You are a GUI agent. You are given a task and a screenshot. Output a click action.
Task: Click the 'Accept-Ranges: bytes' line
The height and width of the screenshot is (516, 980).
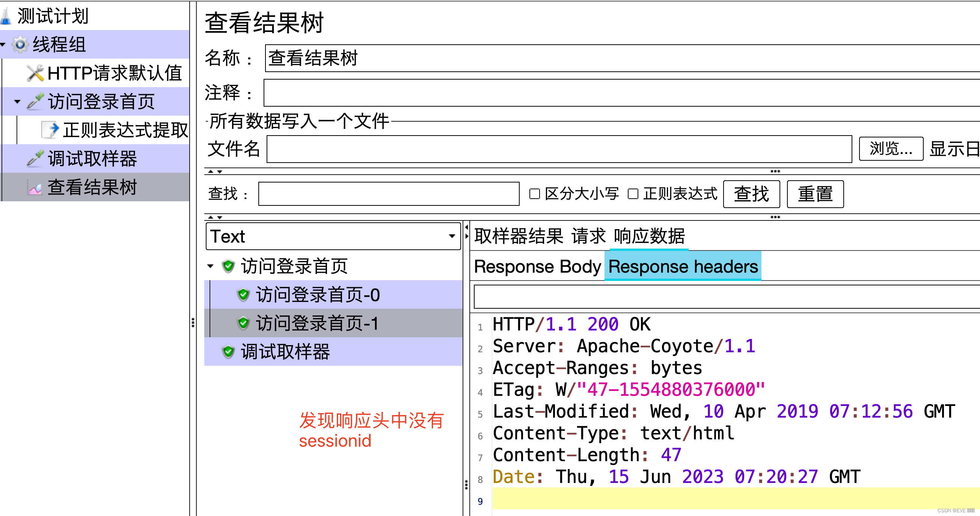click(597, 368)
